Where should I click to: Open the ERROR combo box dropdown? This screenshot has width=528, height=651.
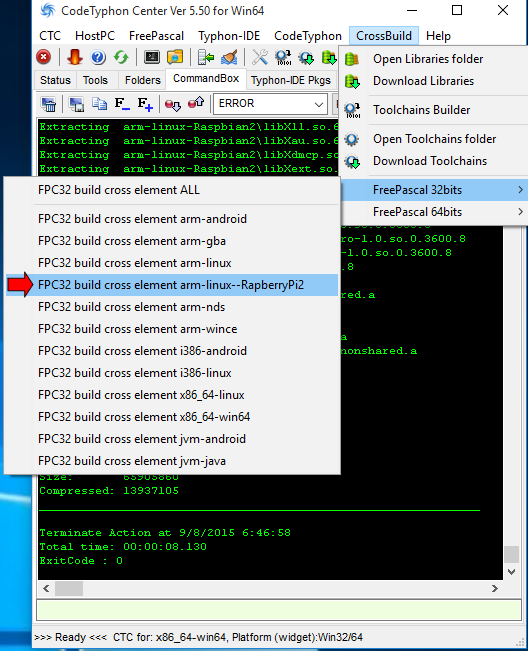(318, 104)
